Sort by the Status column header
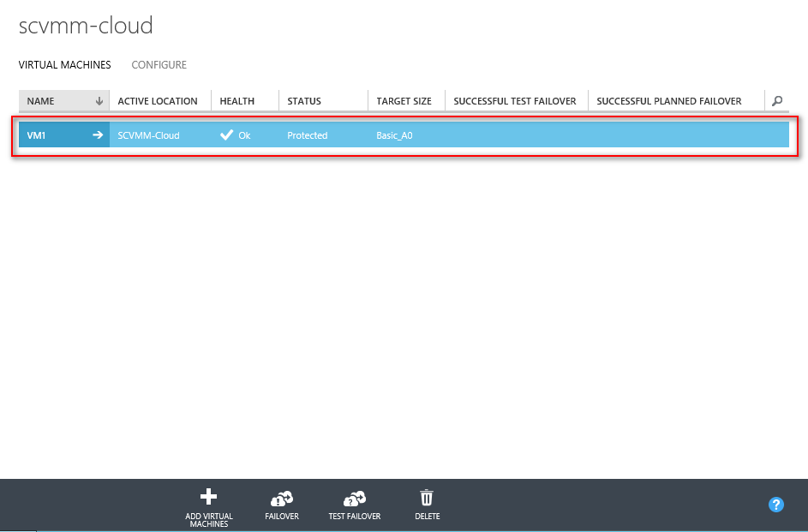The width and height of the screenshot is (808, 532). click(304, 101)
